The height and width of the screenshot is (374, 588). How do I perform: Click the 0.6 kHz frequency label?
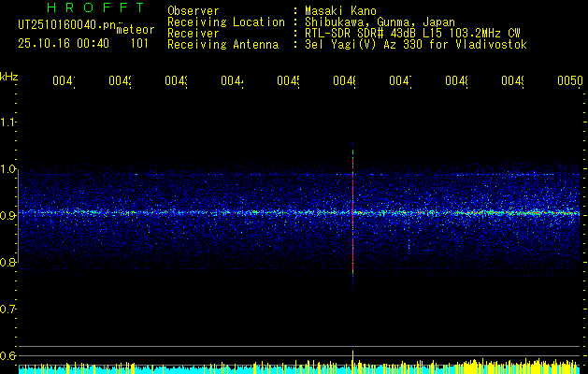(x=7, y=355)
